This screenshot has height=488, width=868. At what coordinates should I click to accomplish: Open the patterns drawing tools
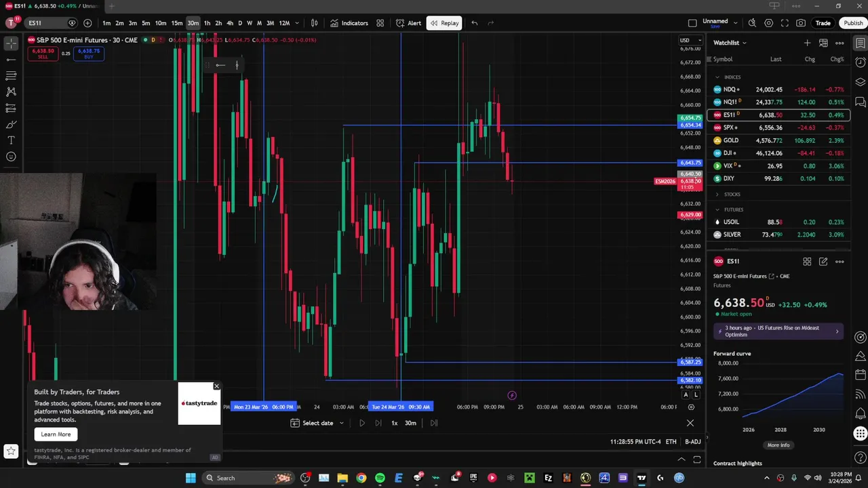tap(11, 91)
